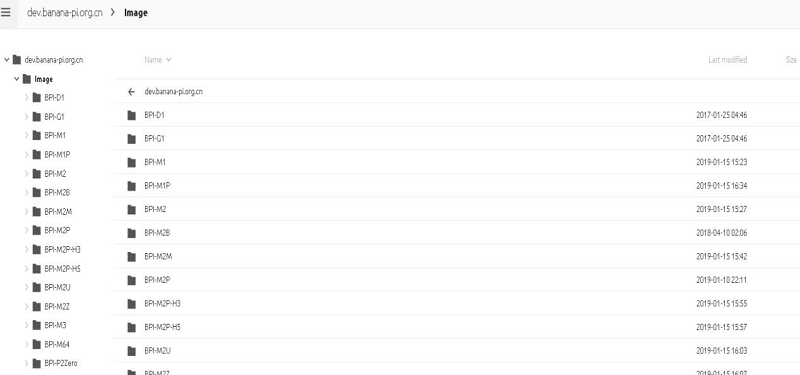Image resolution: width=800 pixels, height=375 pixels.
Task: Collapse the Image tree node
Action: (x=17, y=79)
